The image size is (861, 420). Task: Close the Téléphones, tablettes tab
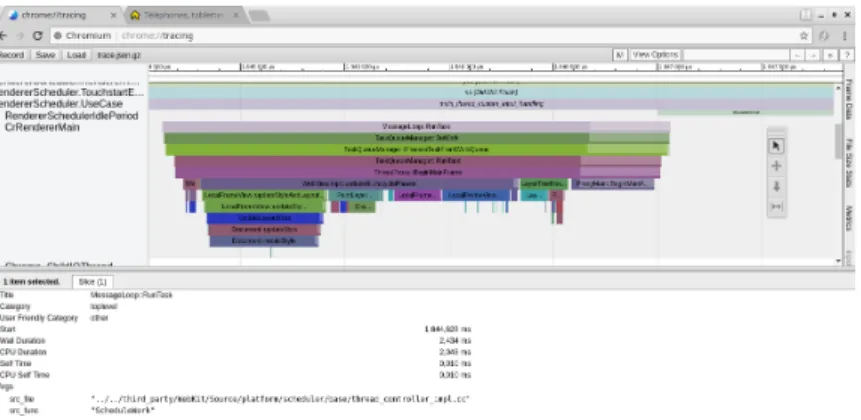click(x=236, y=15)
